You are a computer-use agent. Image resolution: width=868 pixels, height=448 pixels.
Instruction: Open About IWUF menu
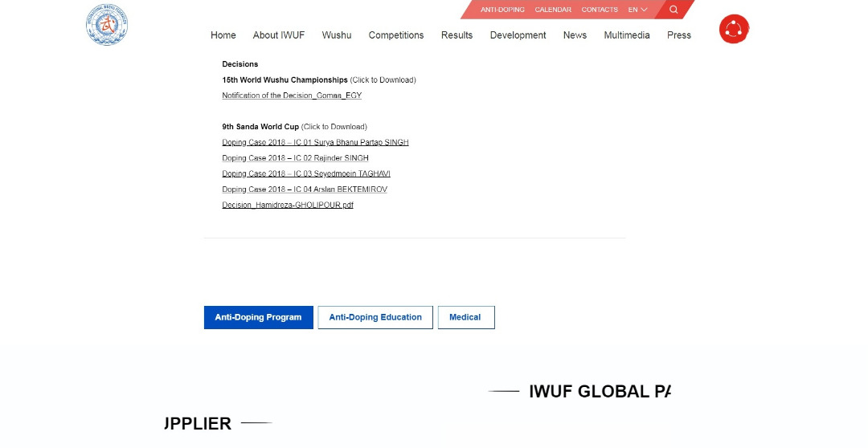click(278, 35)
